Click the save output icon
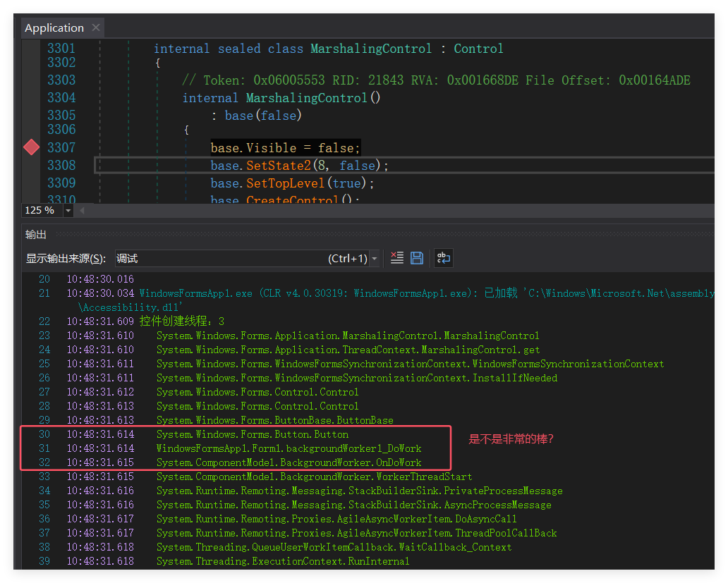The height and width of the screenshot is (583, 728). [417, 258]
